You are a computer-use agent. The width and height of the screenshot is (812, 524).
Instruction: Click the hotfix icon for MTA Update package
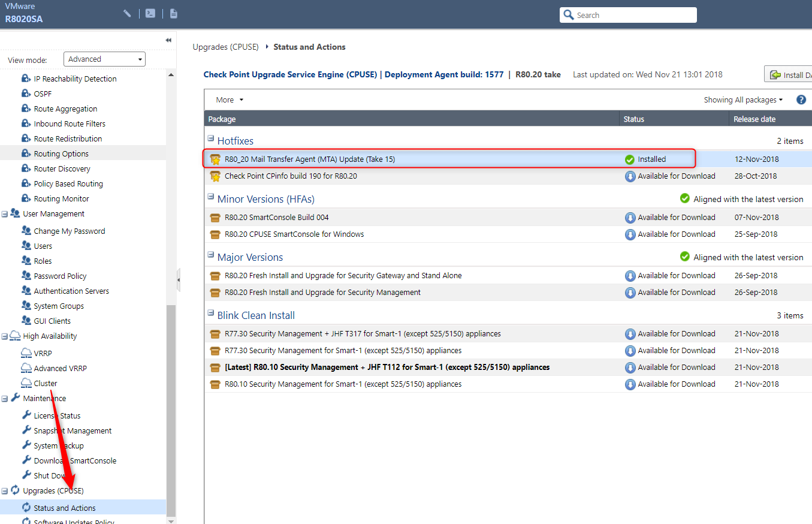click(x=215, y=159)
